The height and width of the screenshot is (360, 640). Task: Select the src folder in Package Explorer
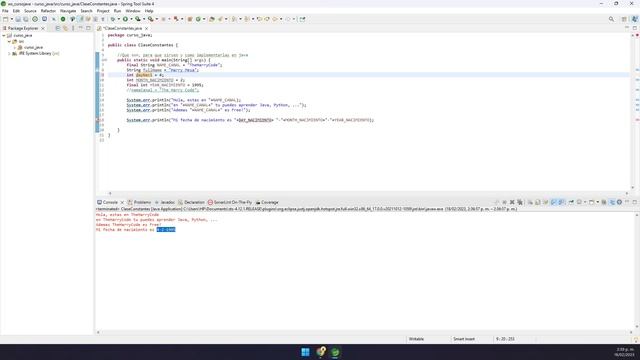(x=18, y=41)
